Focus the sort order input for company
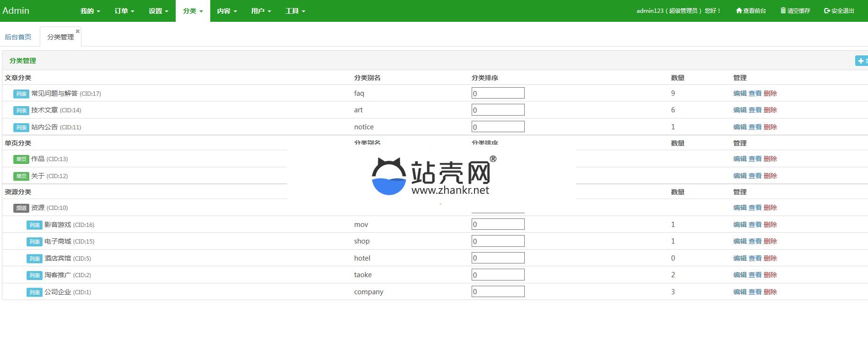The width and height of the screenshot is (868, 353). pyautogui.click(x=498, y=292)
